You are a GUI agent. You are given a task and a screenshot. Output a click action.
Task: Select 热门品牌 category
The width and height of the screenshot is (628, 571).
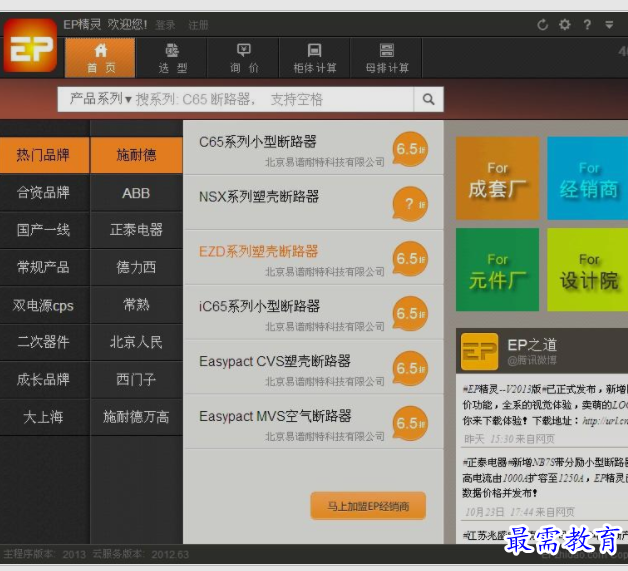(44, 155)
